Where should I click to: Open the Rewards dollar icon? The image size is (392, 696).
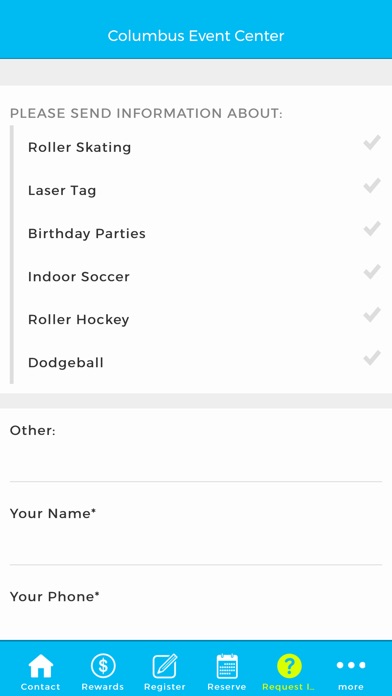pyautogui.click(x=103, y=666)
